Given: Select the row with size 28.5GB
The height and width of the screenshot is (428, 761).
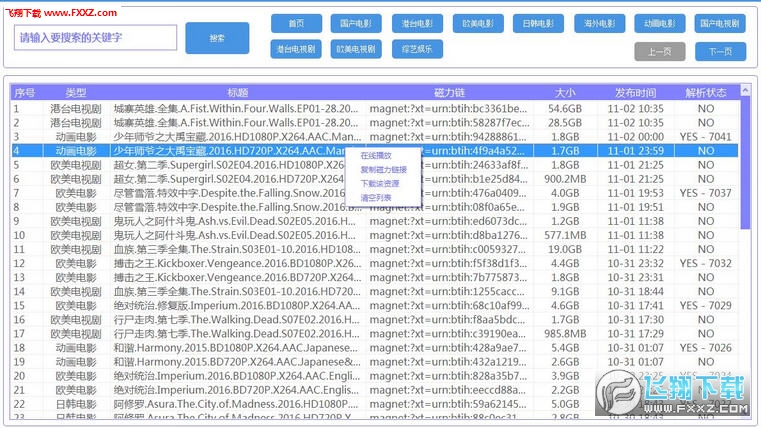Looking at the screenshot, I should [375, 123].
